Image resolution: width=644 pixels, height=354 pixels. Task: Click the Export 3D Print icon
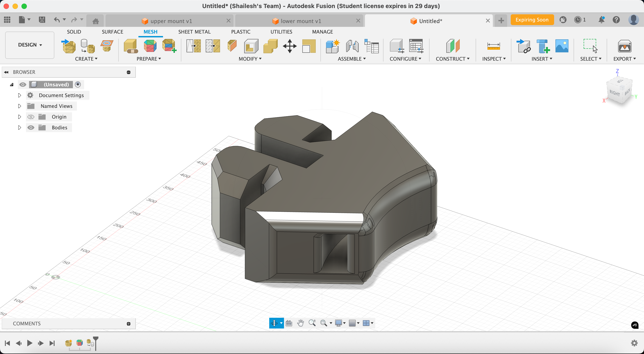625,46
